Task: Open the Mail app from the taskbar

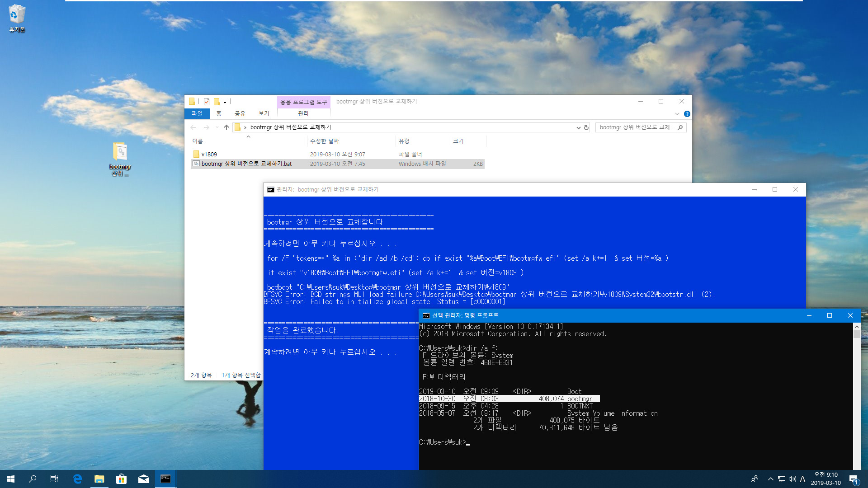Action: pos(143,479)
